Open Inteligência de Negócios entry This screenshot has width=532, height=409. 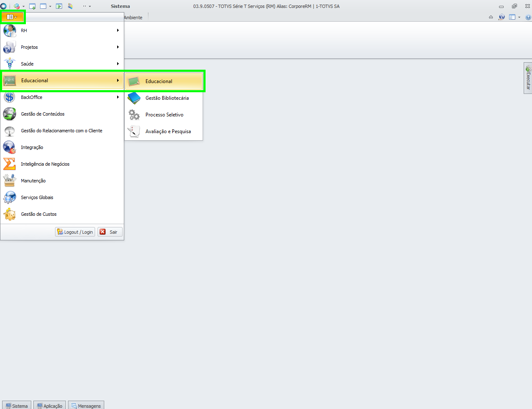pyautogui.click(x=62, y=164)
